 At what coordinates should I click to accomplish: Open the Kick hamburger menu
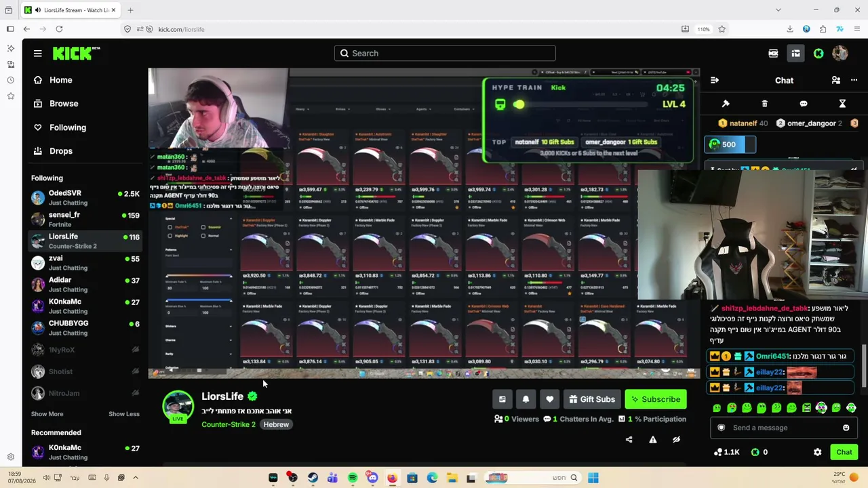[x=38, y=53]
